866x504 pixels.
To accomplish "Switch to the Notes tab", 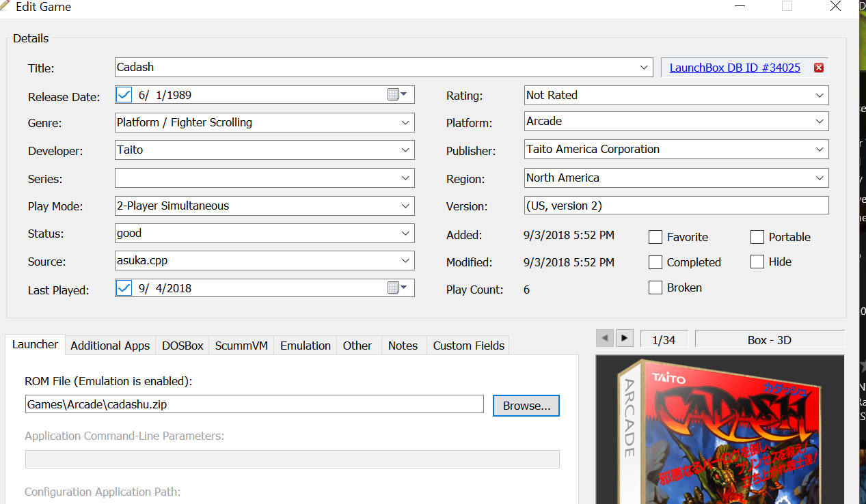I will 403,346.
